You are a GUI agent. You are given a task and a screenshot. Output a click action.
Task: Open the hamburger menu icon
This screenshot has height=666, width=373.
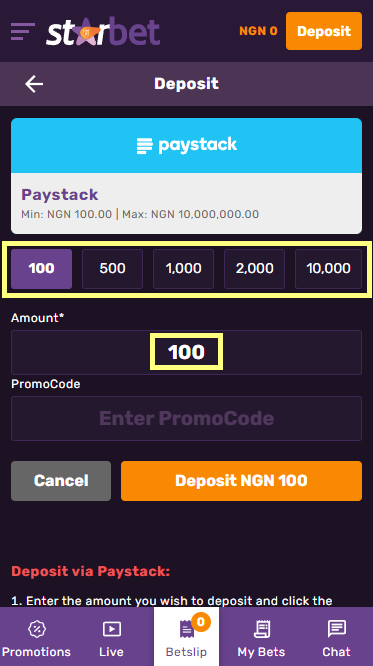[23, 31]
